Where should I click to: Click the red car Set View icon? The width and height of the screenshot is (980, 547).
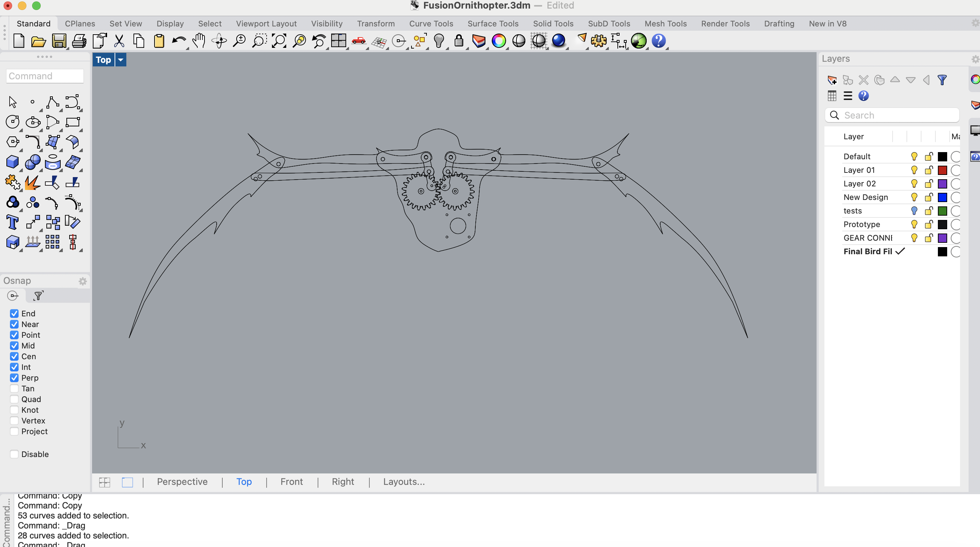point(358,41)
